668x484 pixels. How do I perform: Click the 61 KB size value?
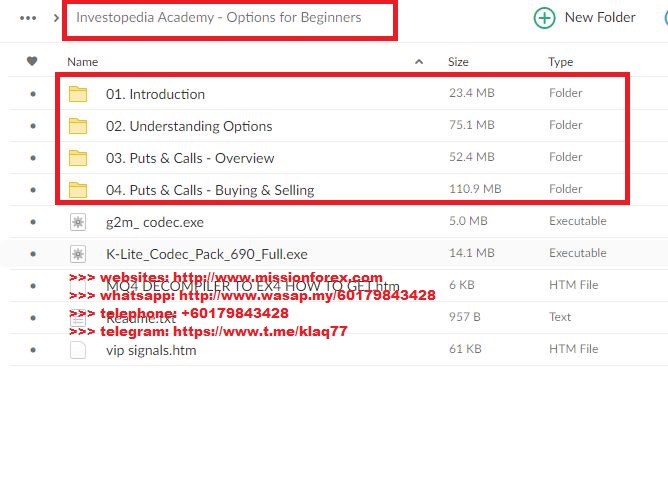point(465,349)
